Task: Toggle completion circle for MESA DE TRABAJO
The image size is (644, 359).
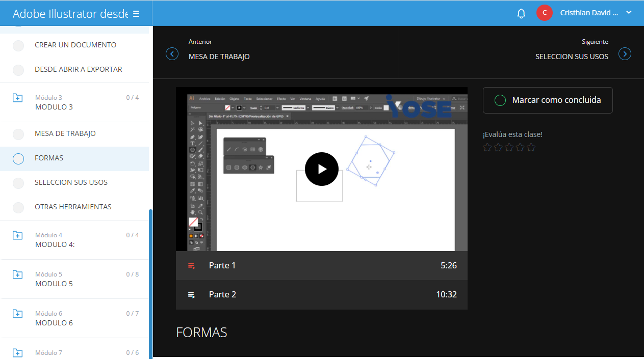Action: tap(18, 134)
